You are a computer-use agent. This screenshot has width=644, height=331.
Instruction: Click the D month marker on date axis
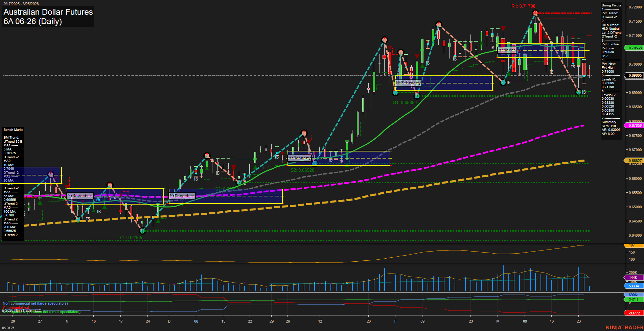(169, 321)
